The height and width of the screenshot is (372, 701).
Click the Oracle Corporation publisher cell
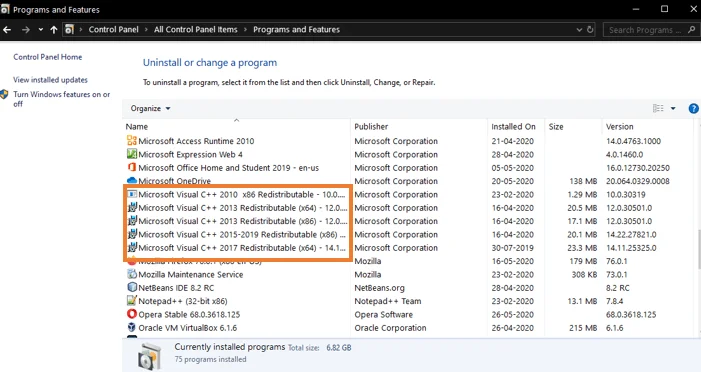(390, 328)
